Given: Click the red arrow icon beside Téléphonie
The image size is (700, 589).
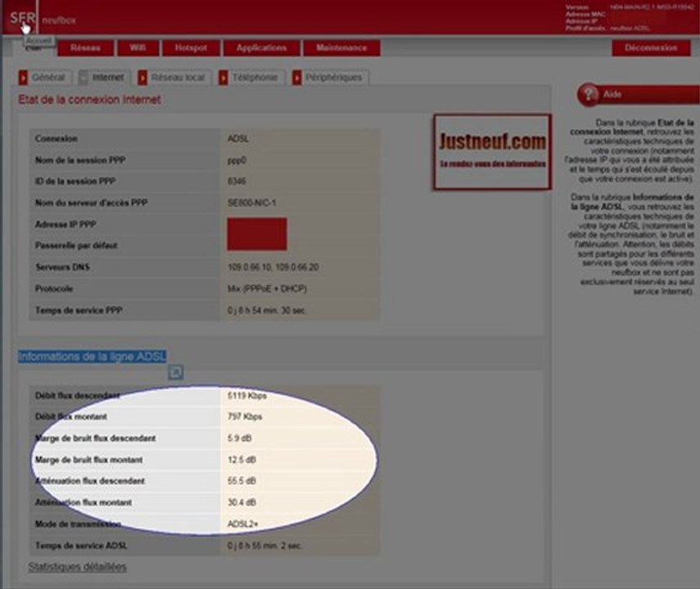Looking at the screenshot, I should (x=224, y=78).
